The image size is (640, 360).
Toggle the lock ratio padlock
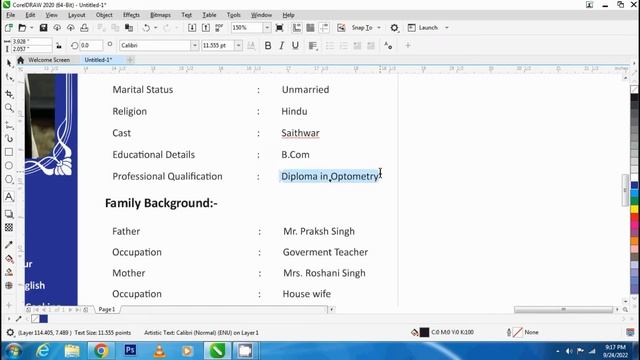(59, 46)
